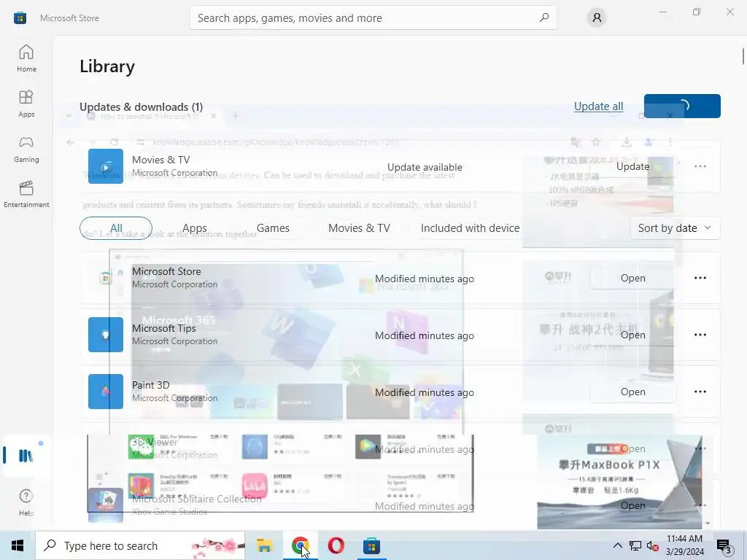This screenshot has height=560, width=747.
Task: Filter by Included with device
Action: [471, 228]
